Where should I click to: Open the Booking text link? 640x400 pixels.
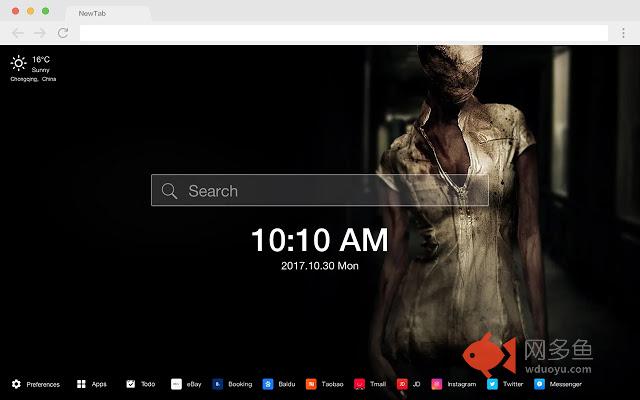point(240,384)
